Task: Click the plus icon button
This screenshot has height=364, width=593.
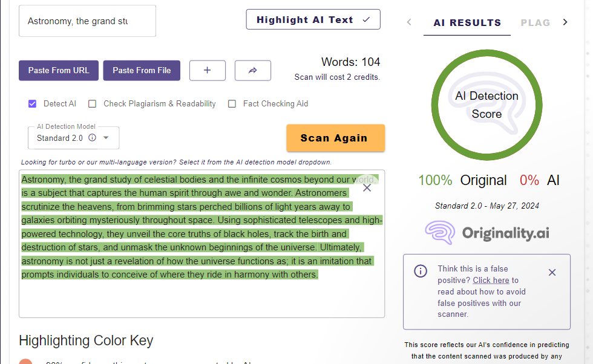Action: pyautogui.click(x=207, y=70)
